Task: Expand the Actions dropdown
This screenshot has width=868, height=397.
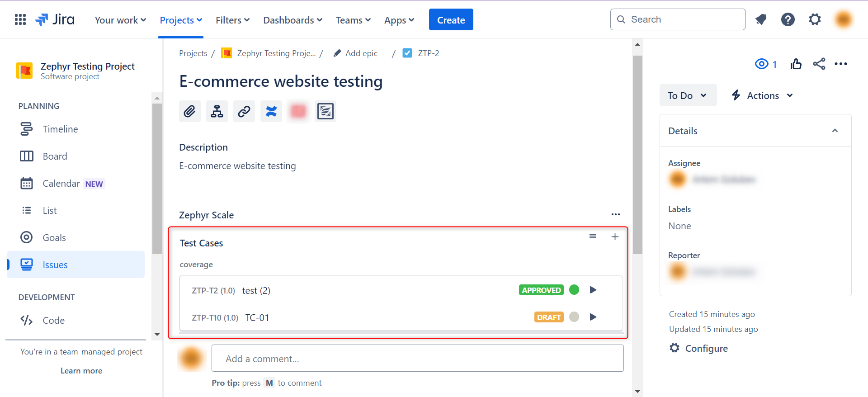Action: tap(763, 95)
